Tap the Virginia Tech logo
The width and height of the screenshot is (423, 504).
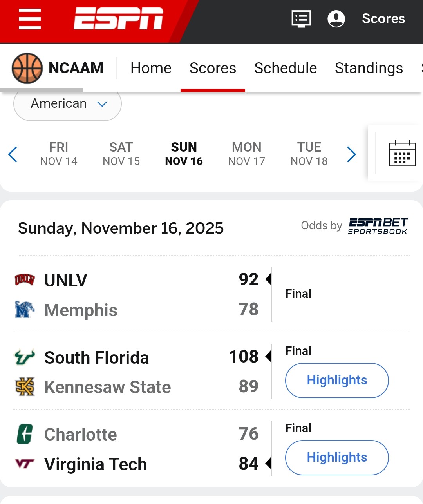coord(25,464)
